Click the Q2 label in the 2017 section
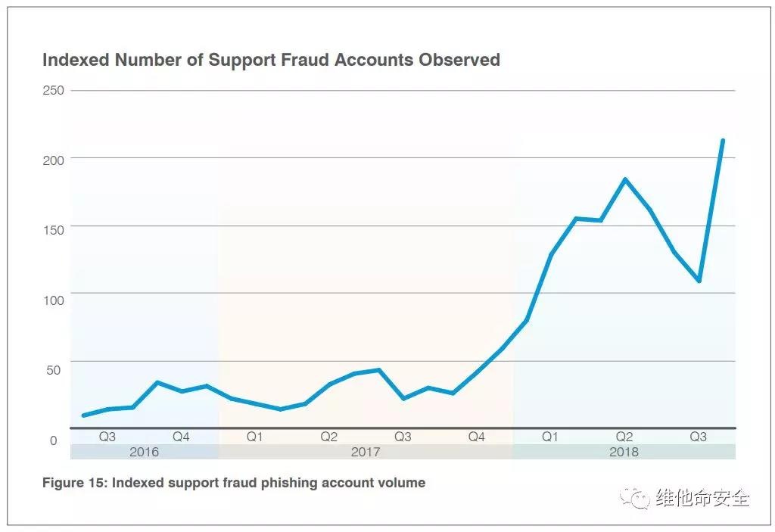The image size is (775, 532). (328, 437)
